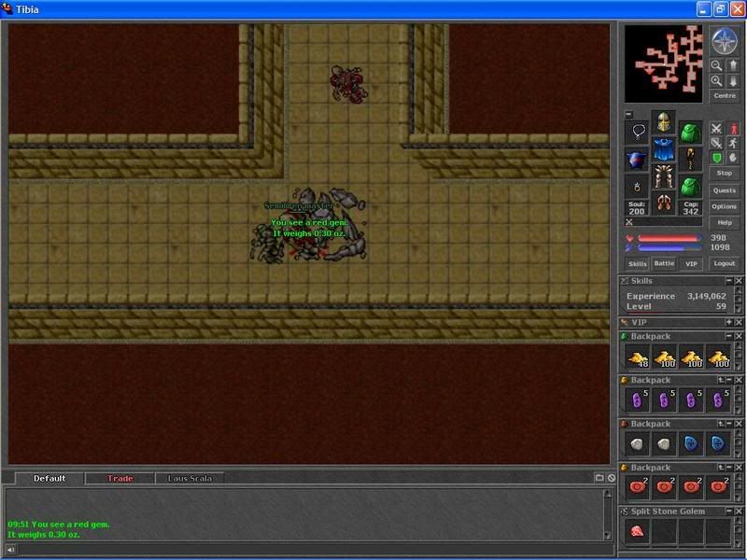
Task: Select the red gem in Split Stone Golem
Action: (x=638, y=531)
